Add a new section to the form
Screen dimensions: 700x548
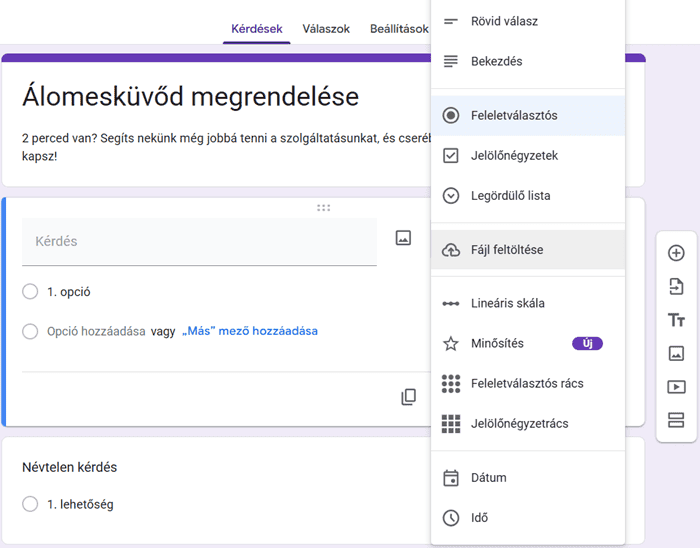pyautogui.click(x=676, y=420)
